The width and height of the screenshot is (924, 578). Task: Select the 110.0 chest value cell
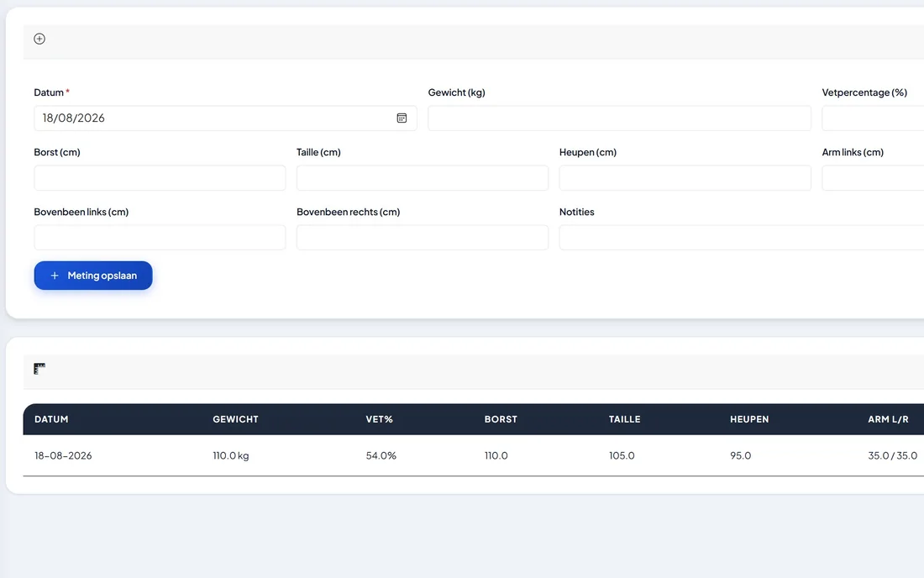click(496, 455)
